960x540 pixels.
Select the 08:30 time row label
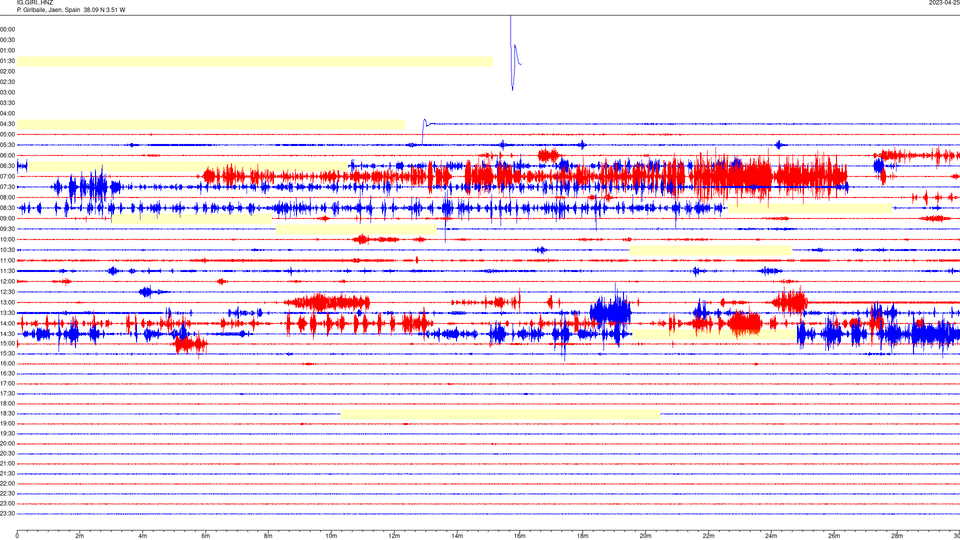pos(8,208)
